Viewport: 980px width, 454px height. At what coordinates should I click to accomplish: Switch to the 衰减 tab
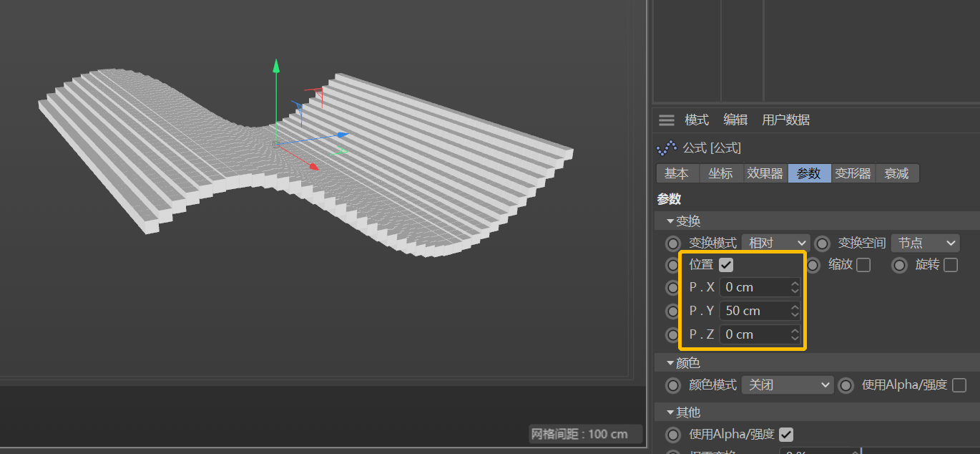pyautogui.click(x=897, y=173)
